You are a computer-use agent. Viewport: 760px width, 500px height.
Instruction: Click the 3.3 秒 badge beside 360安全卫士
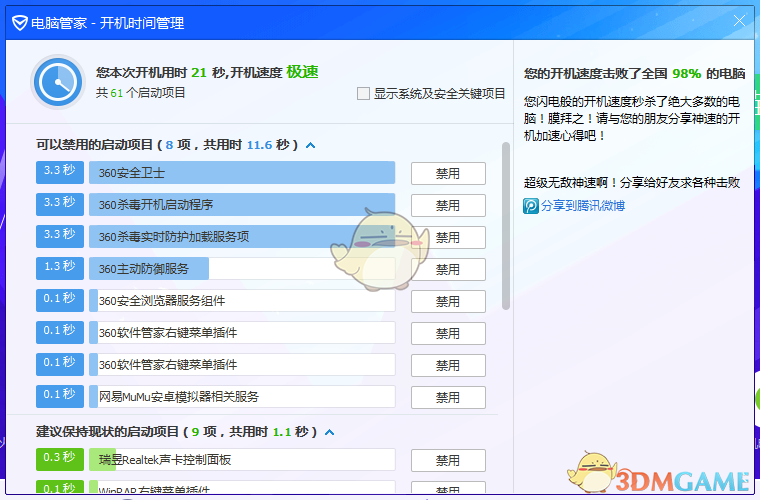[x=60, y=172]
